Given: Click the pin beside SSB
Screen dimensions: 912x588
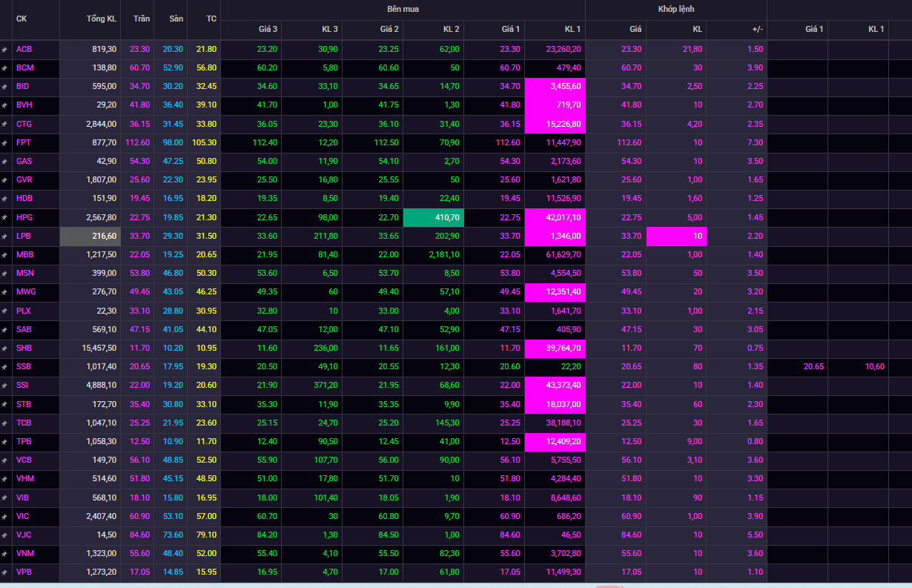Looking at the screenshot, I should click(x=4, y=367).
